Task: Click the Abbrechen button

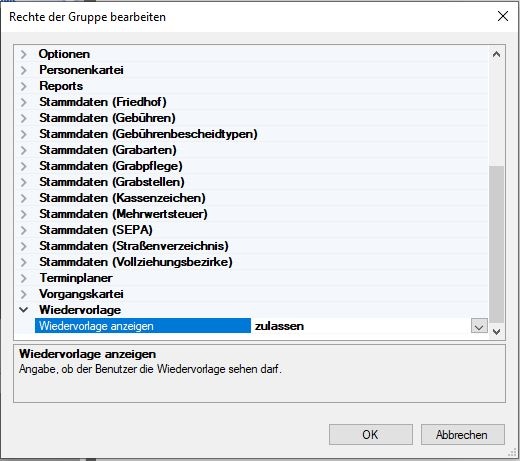Action: (463, 434)
